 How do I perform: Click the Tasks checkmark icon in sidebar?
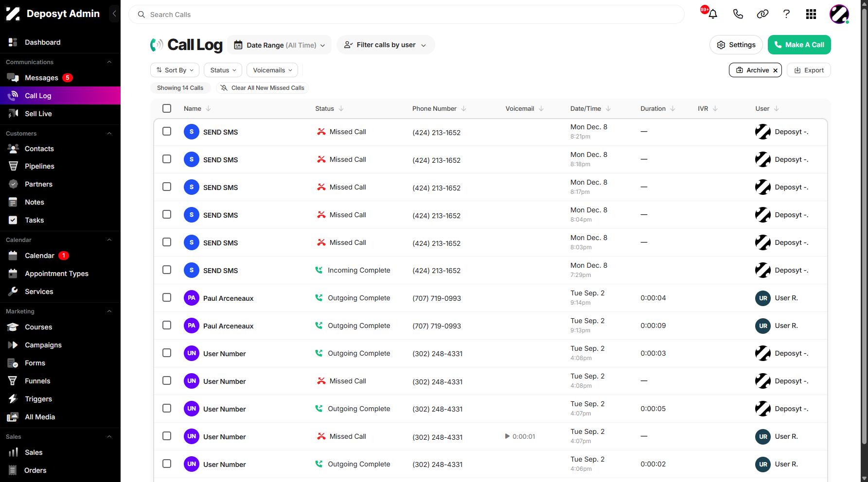click(x=13, y=220)
